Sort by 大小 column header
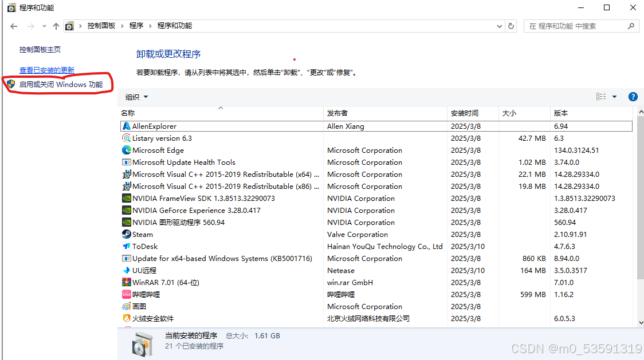This screenshot has width=644, height=360. [524, 113]
